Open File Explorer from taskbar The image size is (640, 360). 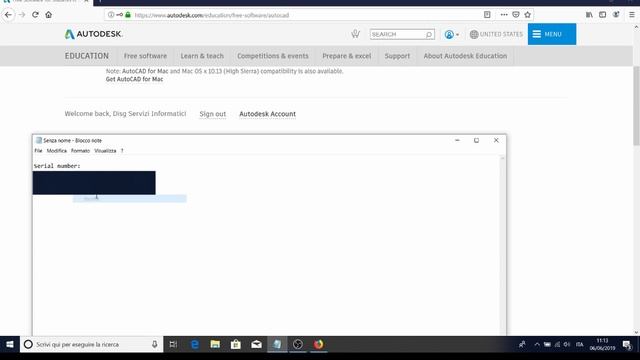pos(215,344)
